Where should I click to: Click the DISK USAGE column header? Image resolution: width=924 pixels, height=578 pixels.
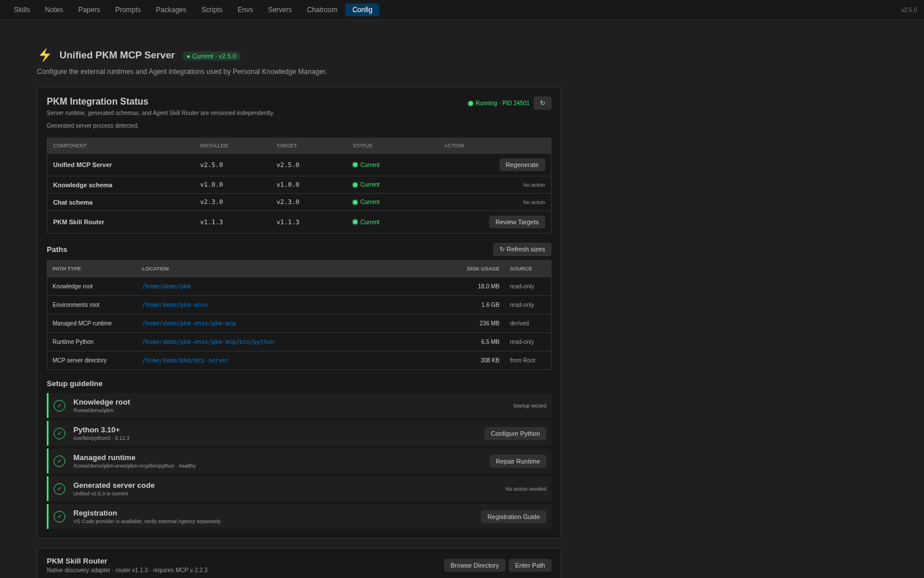pyautogui.click(x=483, y=269)
